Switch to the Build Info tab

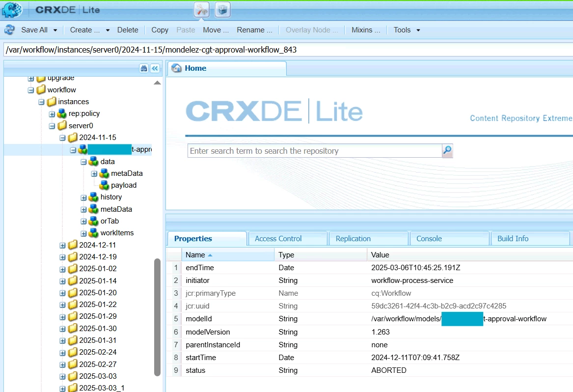tap(530, 238)
